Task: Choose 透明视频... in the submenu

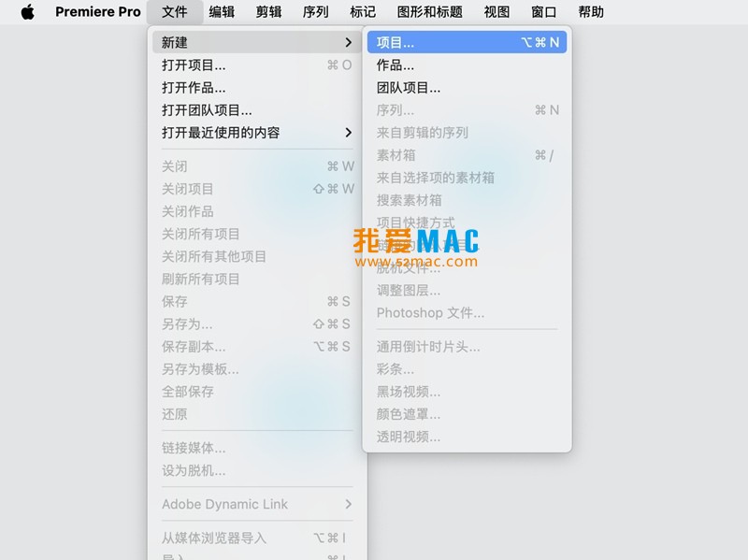Action: coord(467,437)
